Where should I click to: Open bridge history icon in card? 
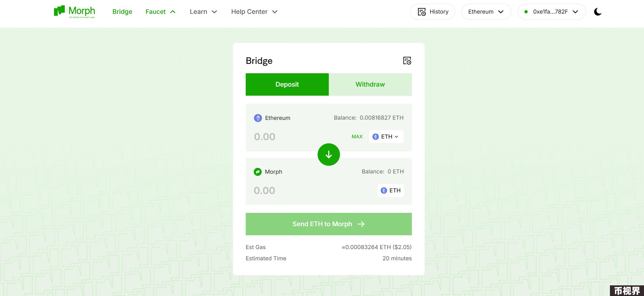point(407,61)
